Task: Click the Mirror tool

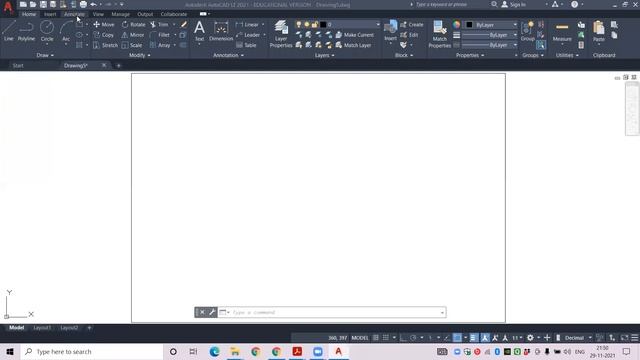Action: point(133,35)
